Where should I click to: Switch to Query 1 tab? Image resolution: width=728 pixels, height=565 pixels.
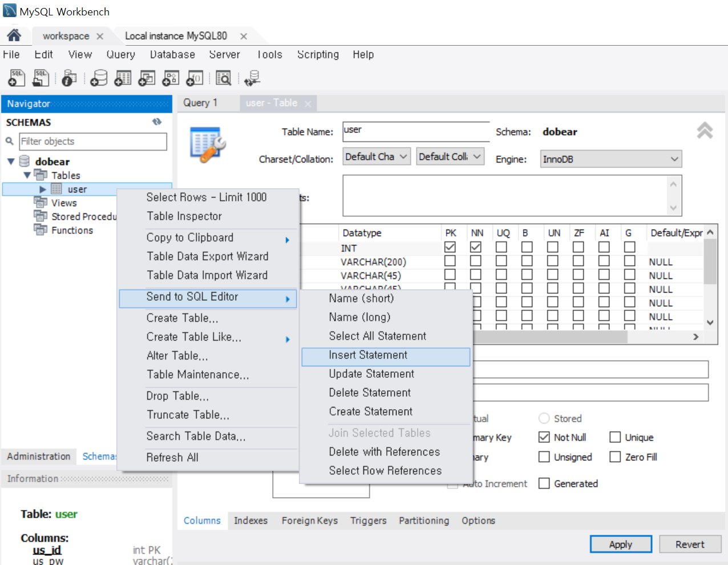(x=200, y=103)
